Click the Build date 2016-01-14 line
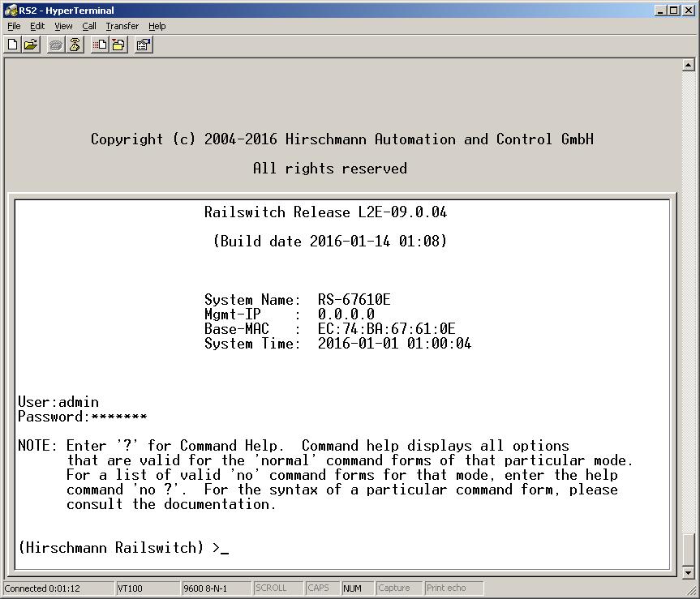The width and height of the screenshot is (700, 599). 330,242
